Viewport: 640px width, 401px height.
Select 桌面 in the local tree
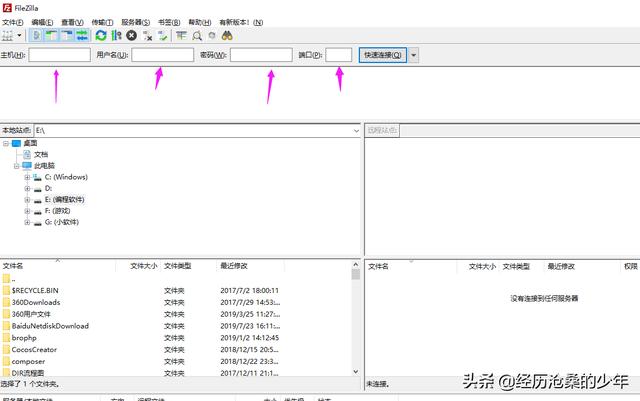(x=30, y=143)
